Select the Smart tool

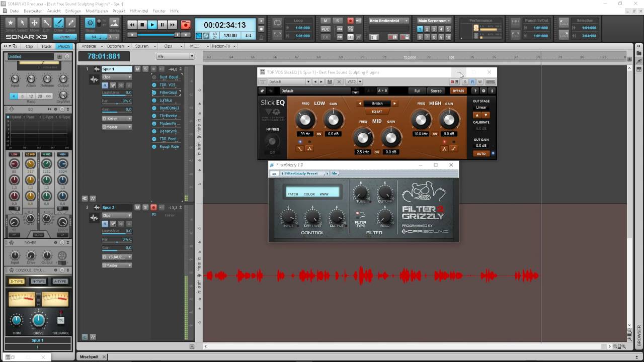point(10,23)
